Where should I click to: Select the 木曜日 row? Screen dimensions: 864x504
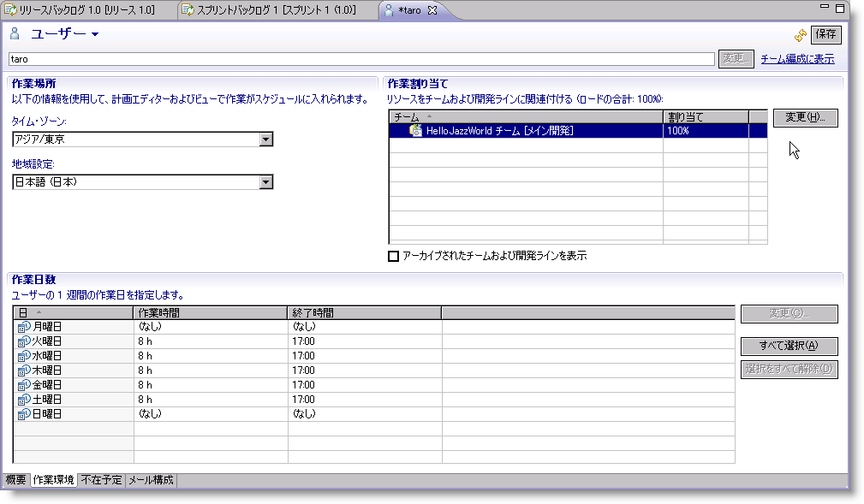click(374, 371)
